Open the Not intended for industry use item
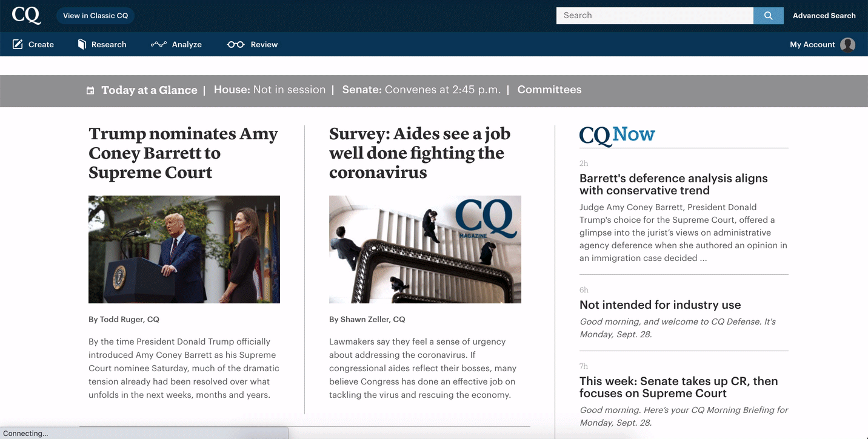Screen dimensions: 868x439 click(660, 305)
